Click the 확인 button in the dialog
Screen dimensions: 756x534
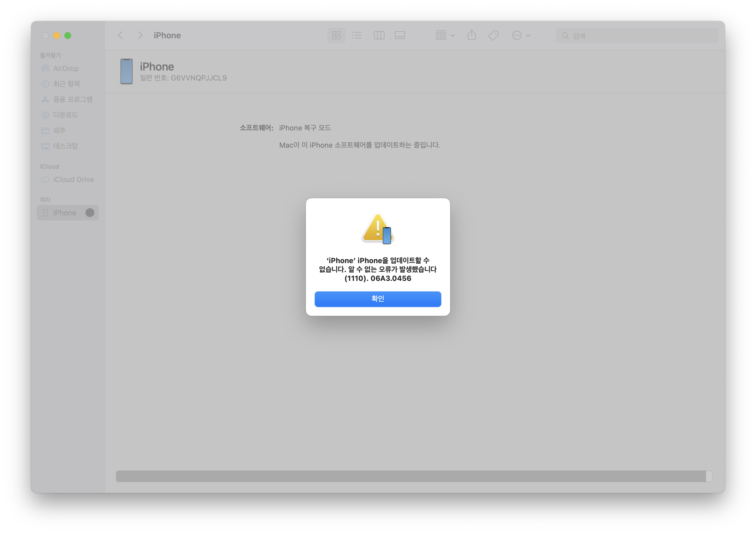coord(378,299)
